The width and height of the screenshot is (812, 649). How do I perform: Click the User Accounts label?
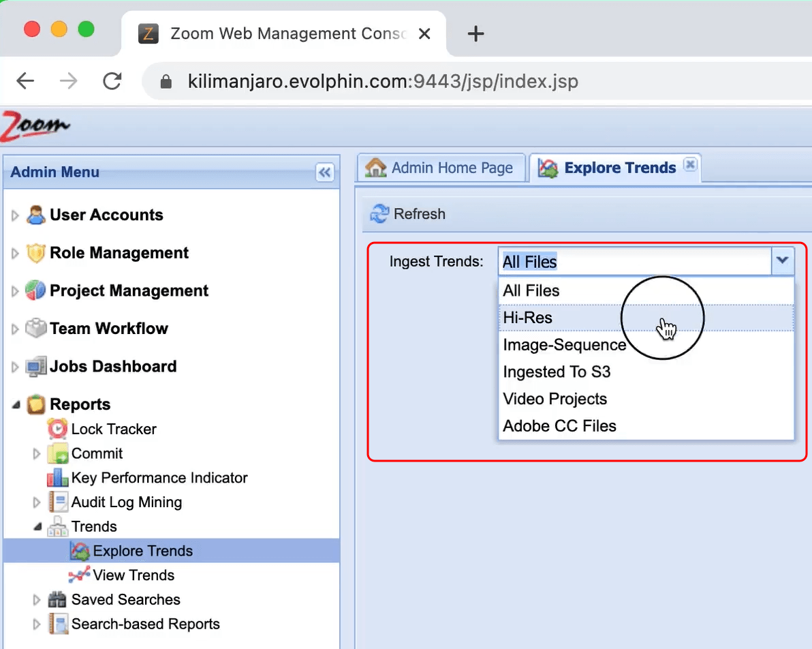coord(106,215)
